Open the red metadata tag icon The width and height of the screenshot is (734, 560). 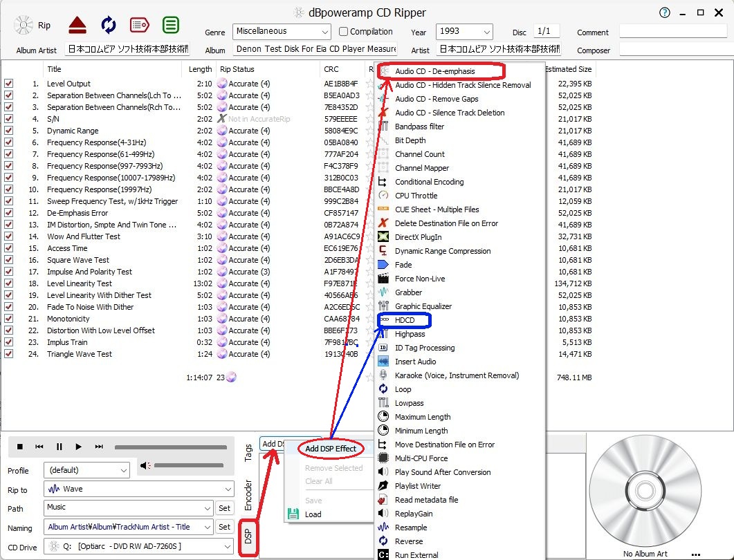click(139, 26)
